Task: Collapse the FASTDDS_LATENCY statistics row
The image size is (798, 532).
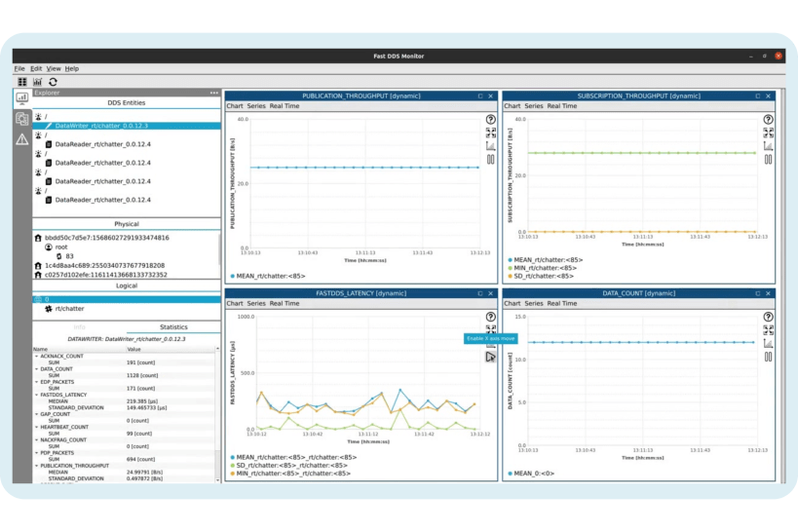Action: pos(37,395)
